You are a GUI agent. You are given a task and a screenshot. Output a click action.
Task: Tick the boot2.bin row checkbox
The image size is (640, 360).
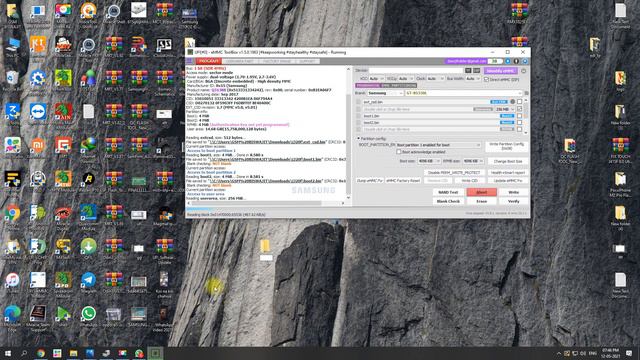click(520, 122)
